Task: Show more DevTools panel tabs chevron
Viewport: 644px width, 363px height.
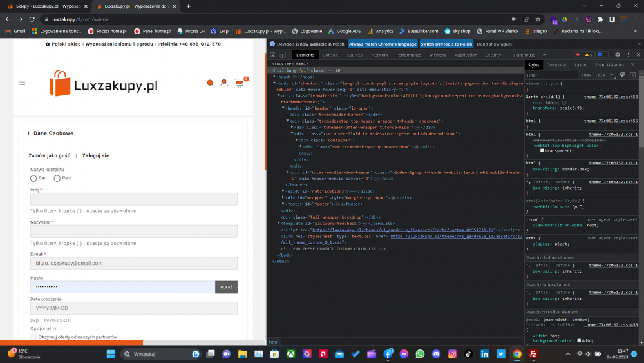Action: pos(545,55)
